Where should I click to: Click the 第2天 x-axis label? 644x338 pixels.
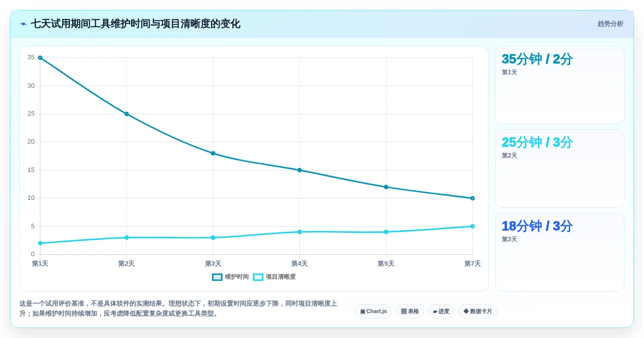pyautogui.click(x=126, y=264)
